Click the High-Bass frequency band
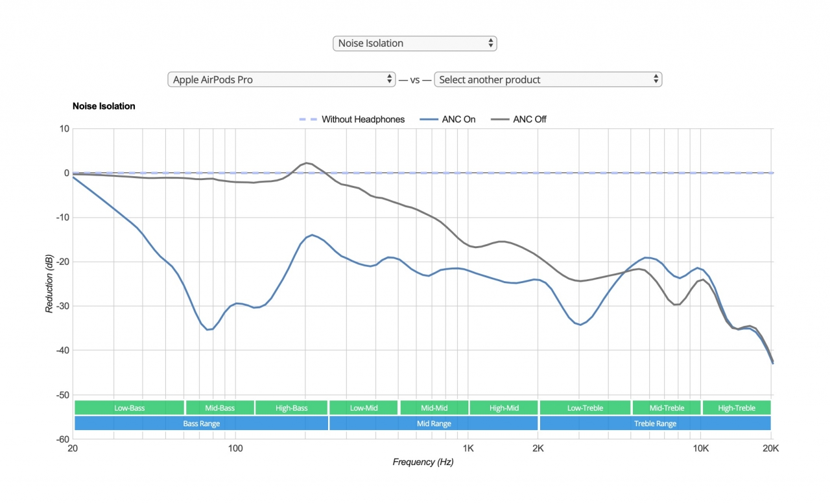 [x=291, y=408]
